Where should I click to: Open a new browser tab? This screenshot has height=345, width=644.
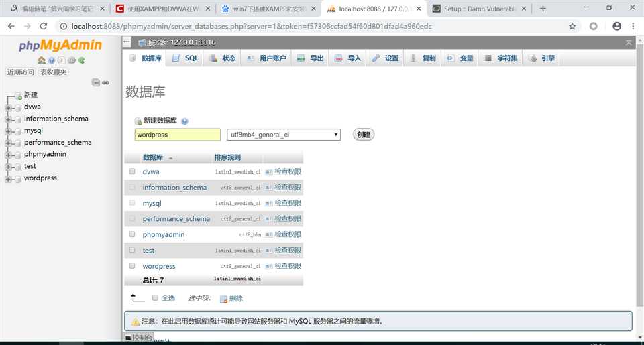pyautogui.click(x=543, y=9)
